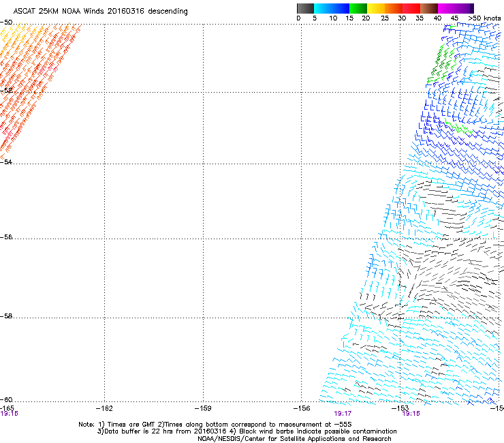This screenshot has width=504, height=443.
Task: Click the magenta 40-45 knots legend segment
Action: [447, 8]
